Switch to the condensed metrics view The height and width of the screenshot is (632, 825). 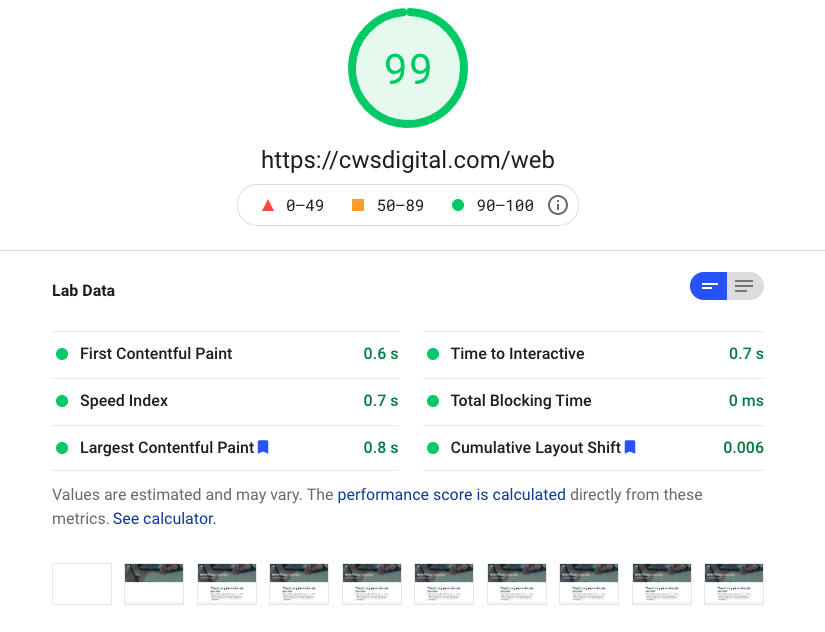coord(709,286)
